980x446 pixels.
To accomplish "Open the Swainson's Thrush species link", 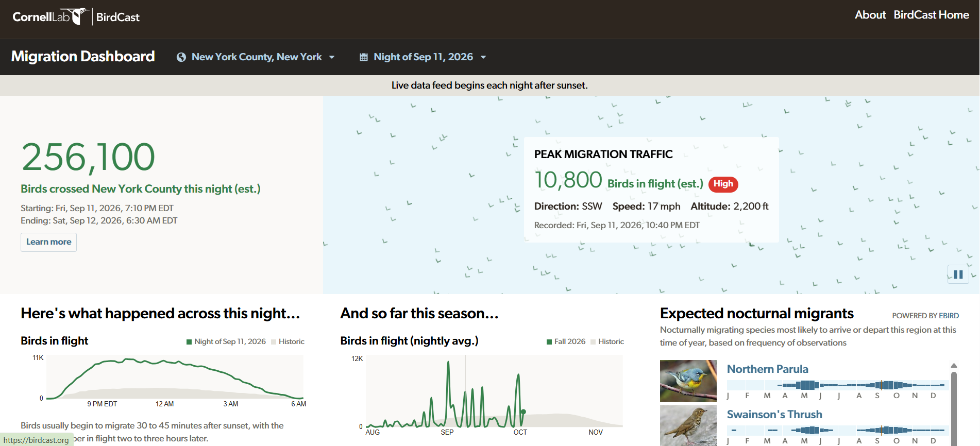I will (x=774, y=415).
